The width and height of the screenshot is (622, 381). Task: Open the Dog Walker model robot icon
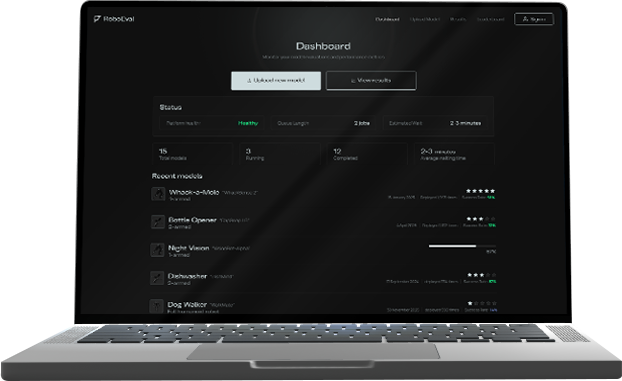point(156,306)
